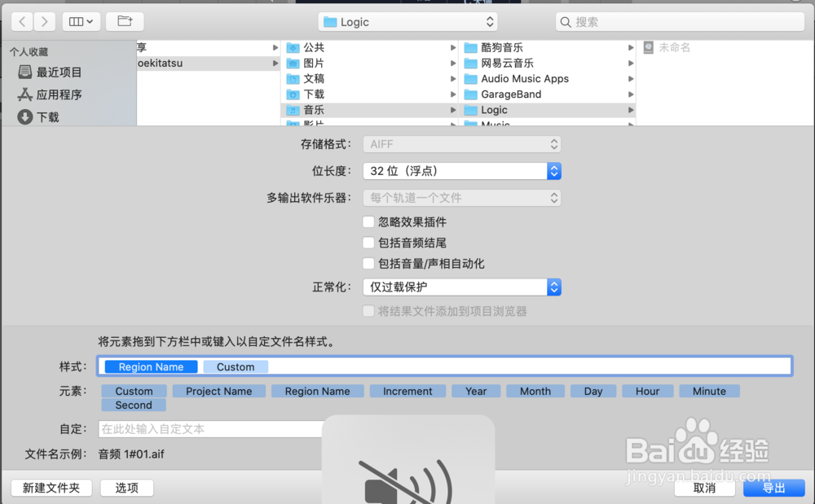This screenshot has width=815, height=504.
Task: Click the Month element token
Action: coord(535,392)
